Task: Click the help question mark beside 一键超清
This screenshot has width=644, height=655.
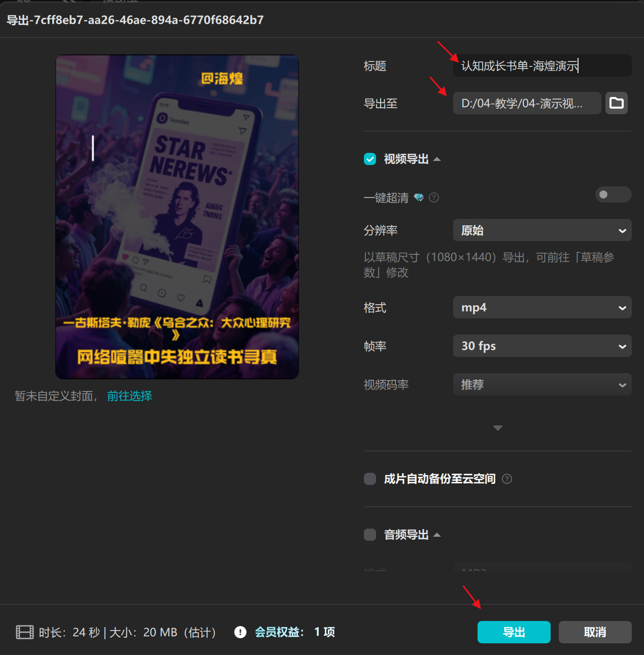Action: [x=434, y=198]
